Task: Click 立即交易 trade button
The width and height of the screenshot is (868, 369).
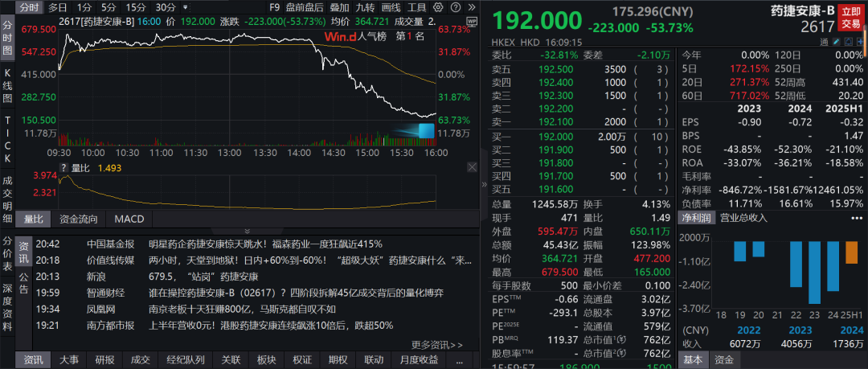Action: [x=851, y=18]
